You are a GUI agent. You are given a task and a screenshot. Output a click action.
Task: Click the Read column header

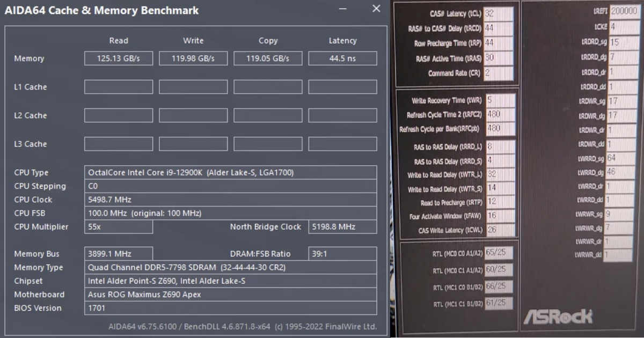click(119, 41)
